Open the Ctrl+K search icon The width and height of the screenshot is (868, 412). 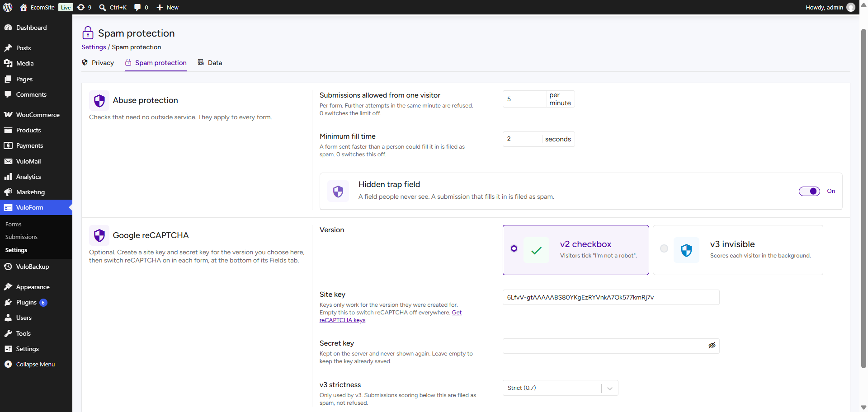pyautogui.click(x=103, y=7)
